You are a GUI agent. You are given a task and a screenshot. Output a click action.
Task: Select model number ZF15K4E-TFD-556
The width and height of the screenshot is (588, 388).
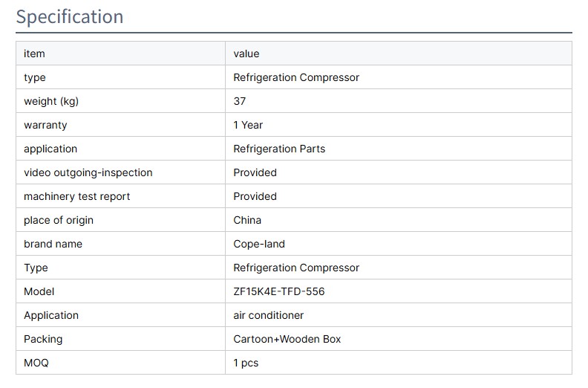point(279,291)
